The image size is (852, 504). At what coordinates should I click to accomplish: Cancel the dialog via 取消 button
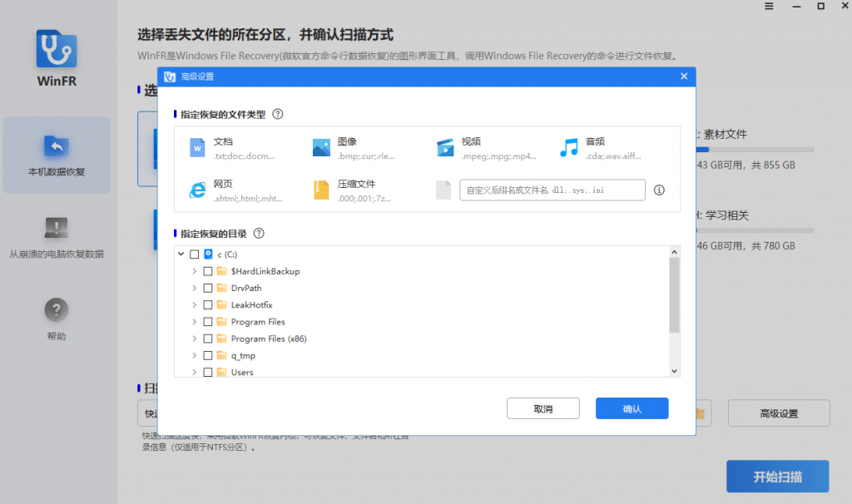(x=542, y=408)
